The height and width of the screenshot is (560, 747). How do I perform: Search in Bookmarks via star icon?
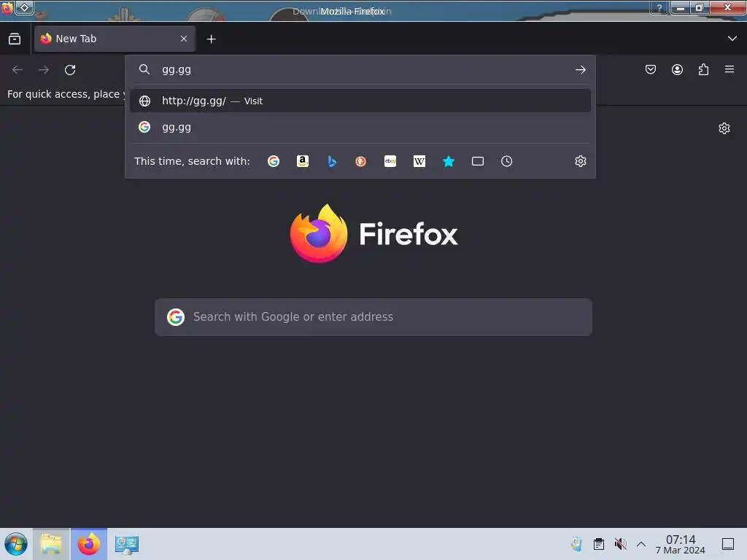click(x=449, y=161)
